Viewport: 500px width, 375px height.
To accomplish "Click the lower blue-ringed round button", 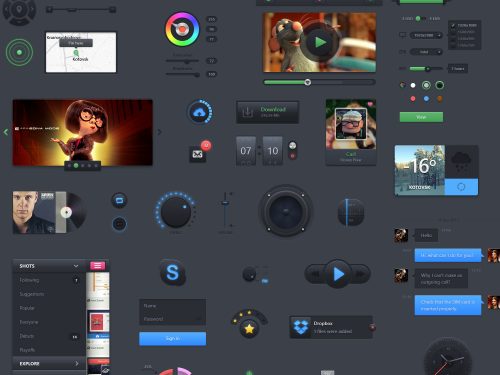I will click(119, 224).
